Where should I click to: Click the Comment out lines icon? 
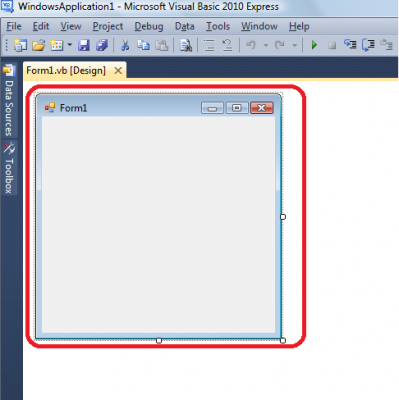click(209, 45)
